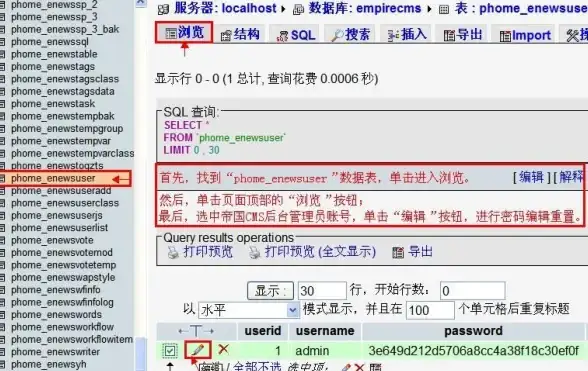This screenshot has height=371, width=588.
Task: Open the 搜索 (Search) tab
Action: 351,35
